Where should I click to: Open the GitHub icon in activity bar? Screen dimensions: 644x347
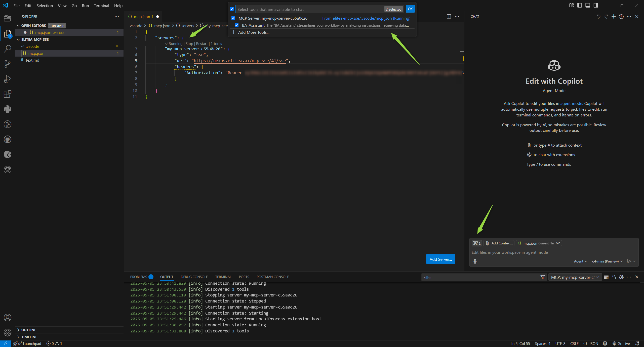tap(8, 139)
